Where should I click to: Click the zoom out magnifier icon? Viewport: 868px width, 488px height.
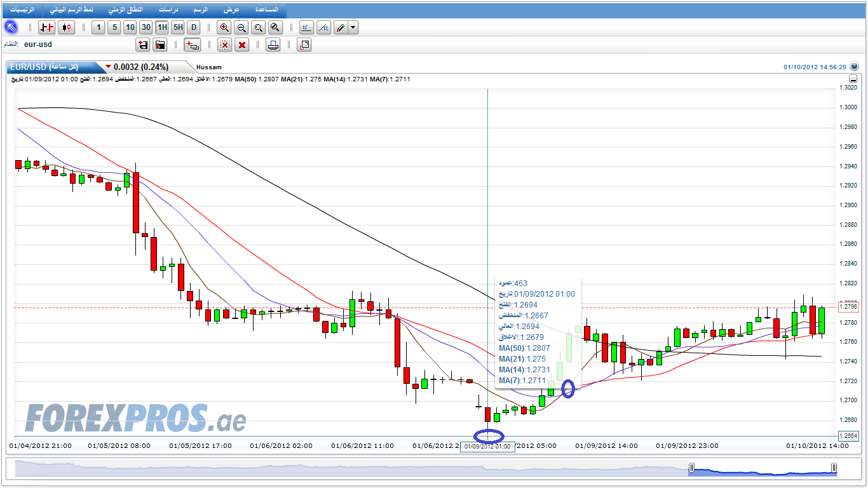click(241, 27)
